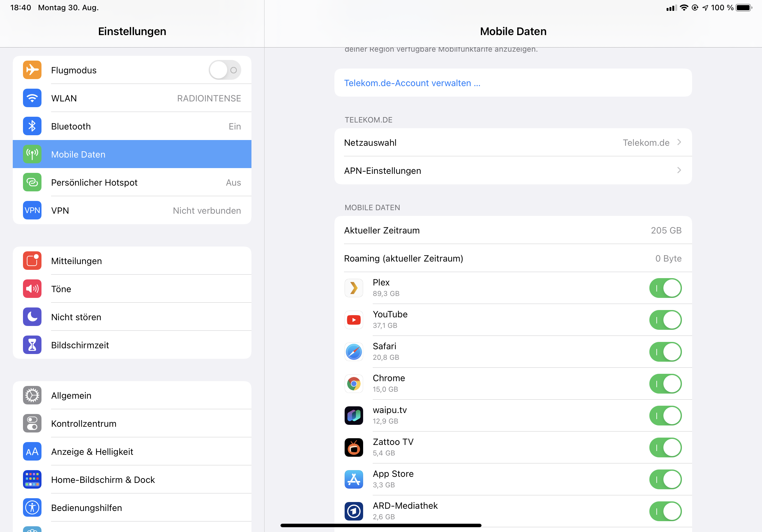Select Persönlicher Hotspot in sidebar

[x=132, y=182]
